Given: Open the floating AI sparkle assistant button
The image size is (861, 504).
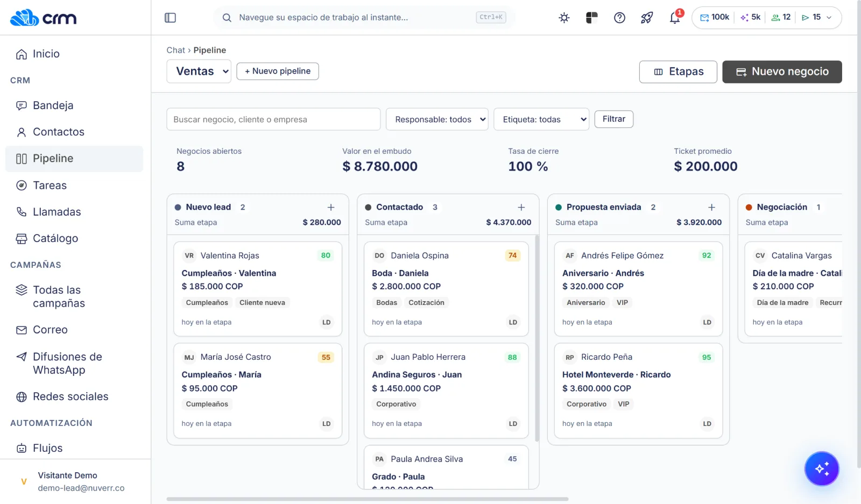Looking at the screenshot, I should 822,468.
